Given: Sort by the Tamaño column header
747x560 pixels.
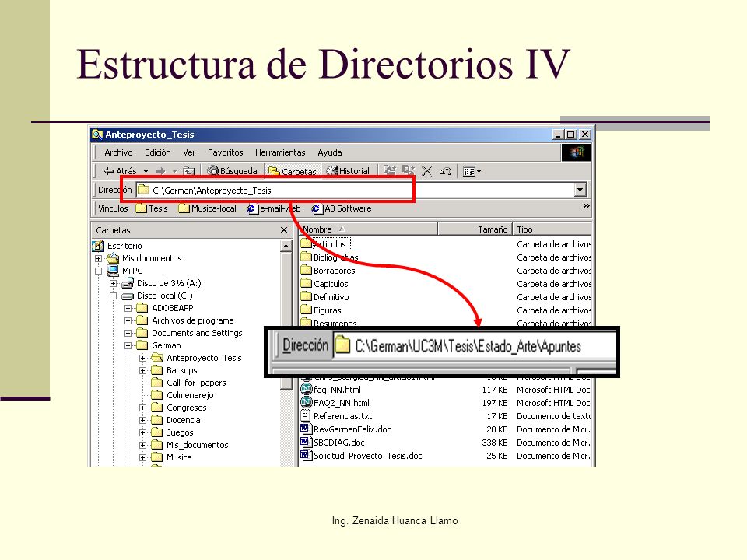Looking at the screenshot, I should tap(475, 229).
